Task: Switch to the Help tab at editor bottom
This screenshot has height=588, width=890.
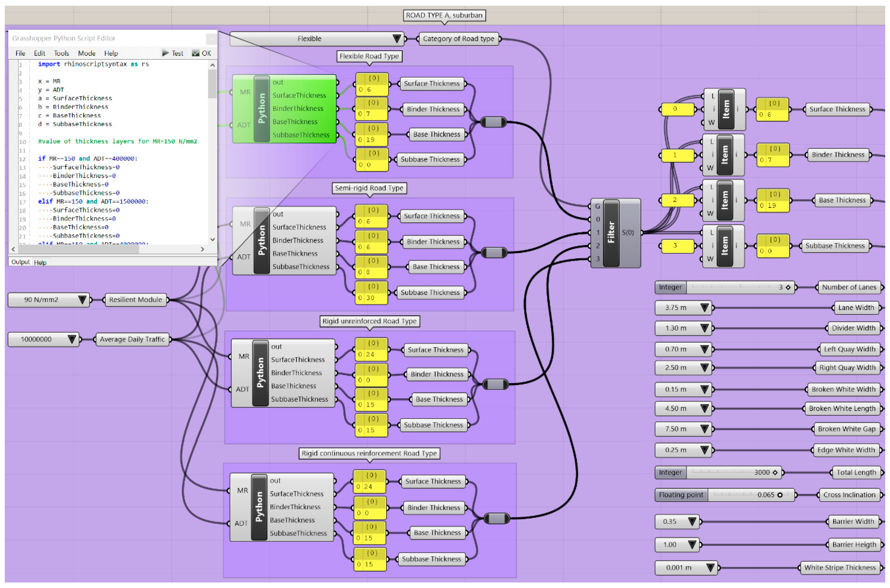Action: (x=40, y=263)
